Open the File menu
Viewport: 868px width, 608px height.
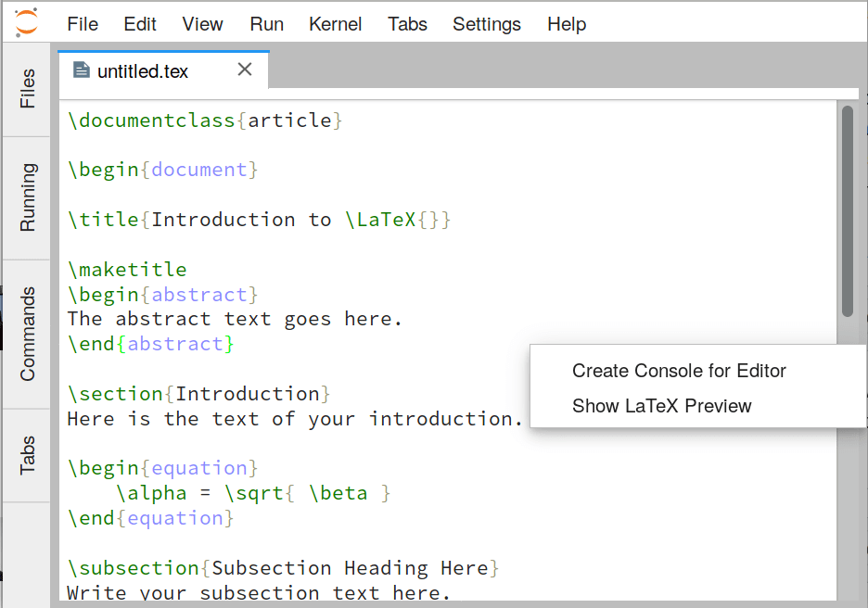(x=83, y=24)
